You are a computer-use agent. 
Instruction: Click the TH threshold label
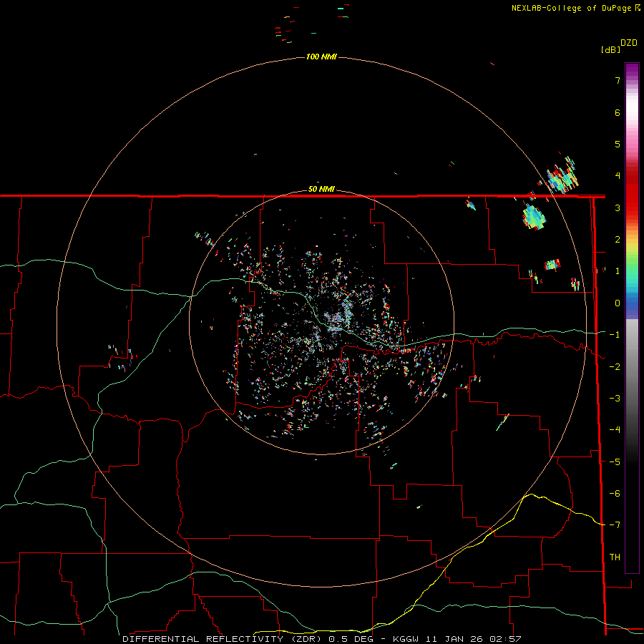615,557
